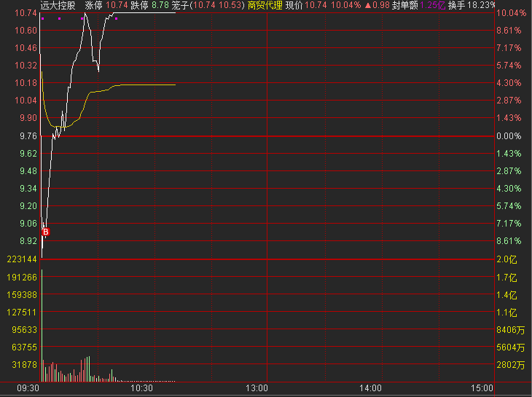
Task: Select the stock name 远大控股 in header
Action: tap(58, 5)
